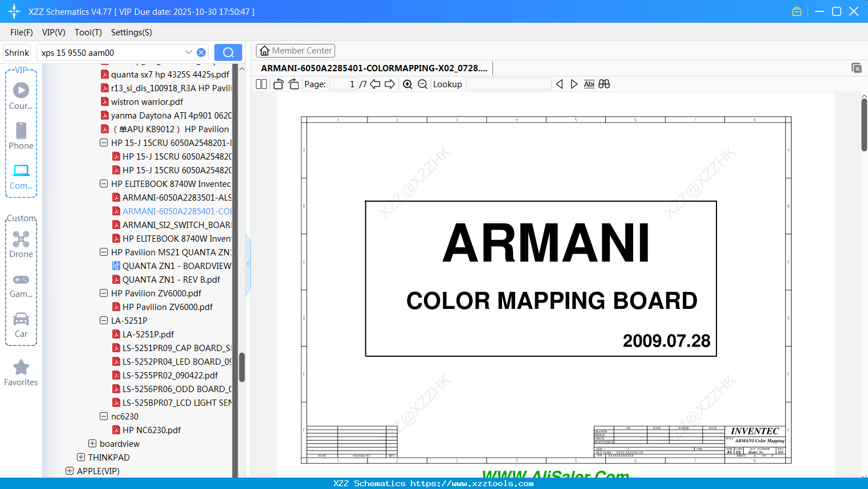Open LA-5251P.pdf file
868x489 pixels.
[143, 335]
